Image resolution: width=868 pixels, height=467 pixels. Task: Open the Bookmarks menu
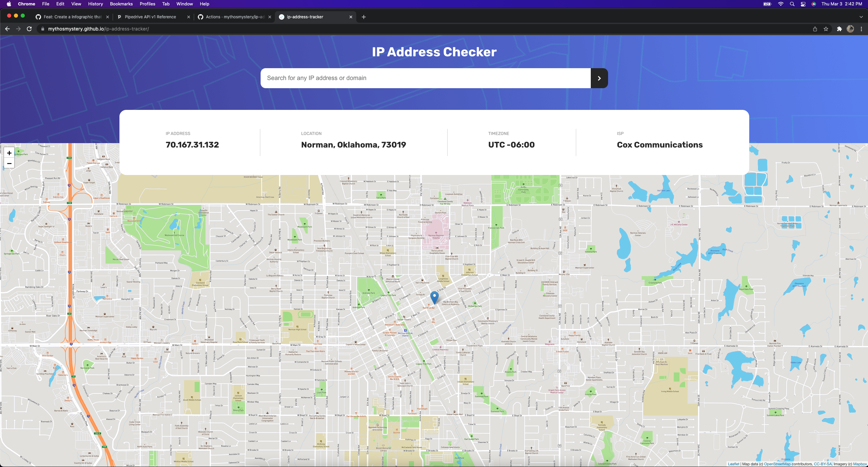pos(121,4)
